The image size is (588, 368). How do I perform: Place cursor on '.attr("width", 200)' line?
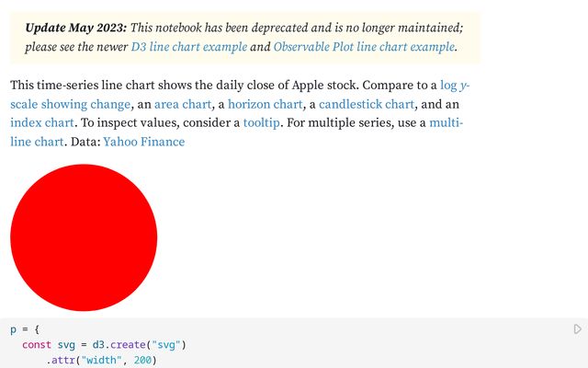101,360
